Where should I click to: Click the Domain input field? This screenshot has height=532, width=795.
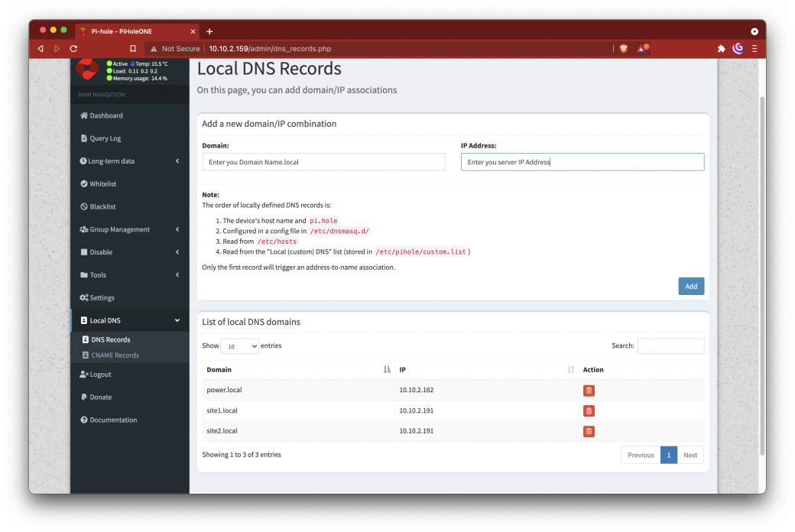point(323,162)
